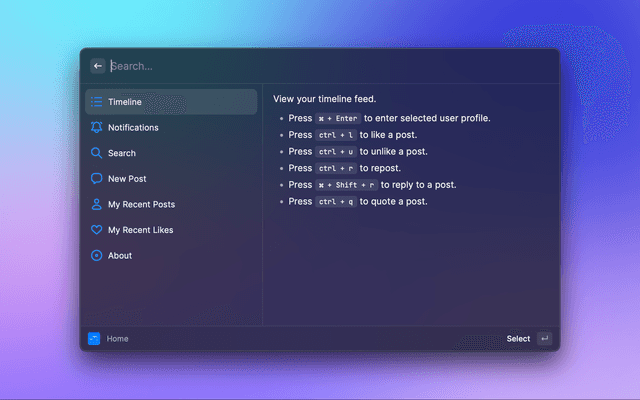Click the My Recent Likes heart icon
Viewport: 640px width, 400px height.
tap(96, 230)
